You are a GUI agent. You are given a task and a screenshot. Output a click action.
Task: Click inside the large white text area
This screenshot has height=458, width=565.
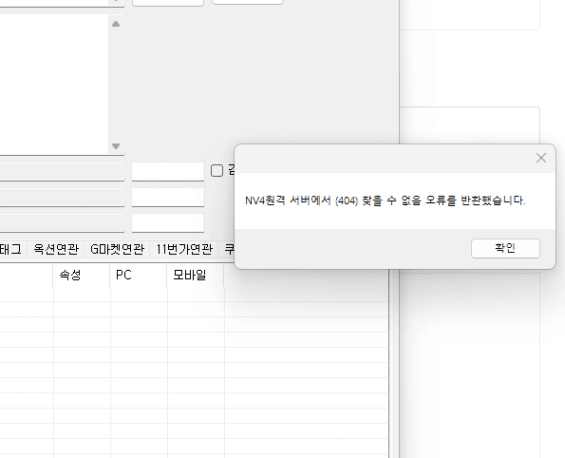(x=54, y=85)
